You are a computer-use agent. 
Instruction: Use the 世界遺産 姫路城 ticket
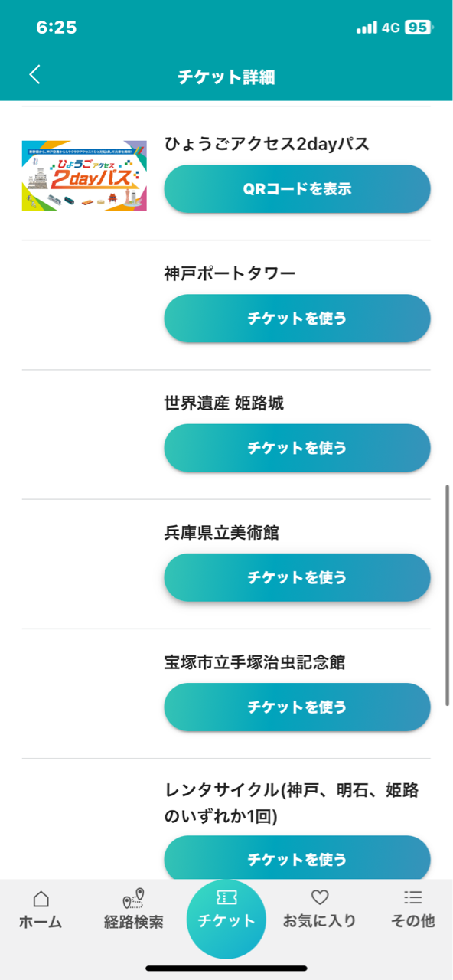[297, 447]
